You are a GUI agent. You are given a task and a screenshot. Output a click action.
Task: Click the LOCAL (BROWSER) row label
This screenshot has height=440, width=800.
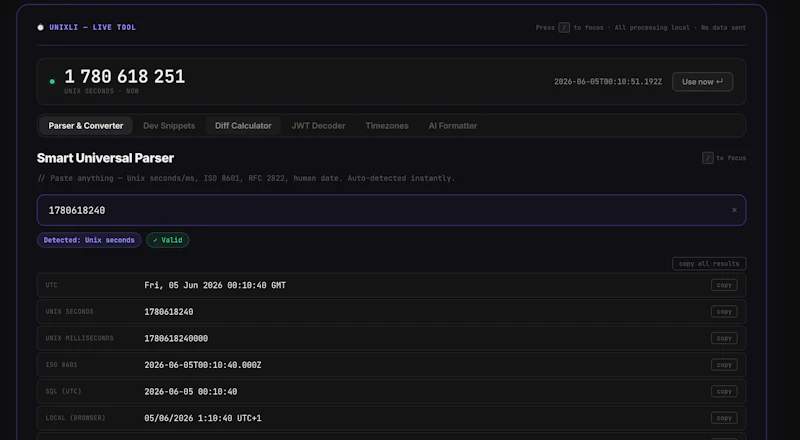pyautogui.click(x=75, y=418)
